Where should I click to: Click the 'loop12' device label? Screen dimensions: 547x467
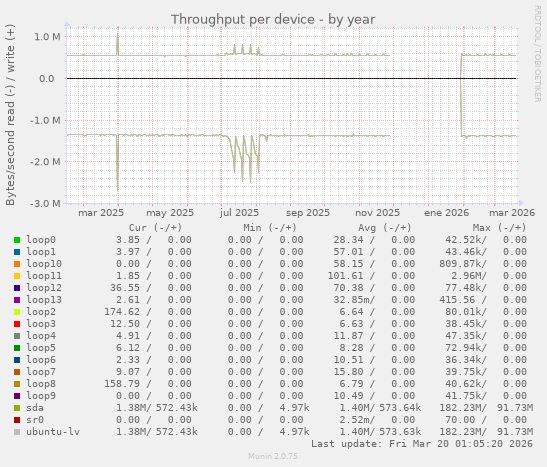(44, 287)
